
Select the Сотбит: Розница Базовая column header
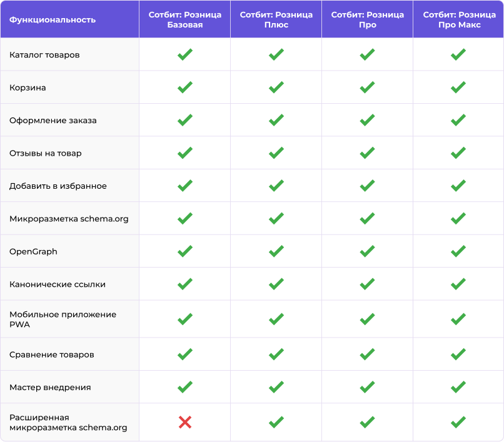(185, 19)
